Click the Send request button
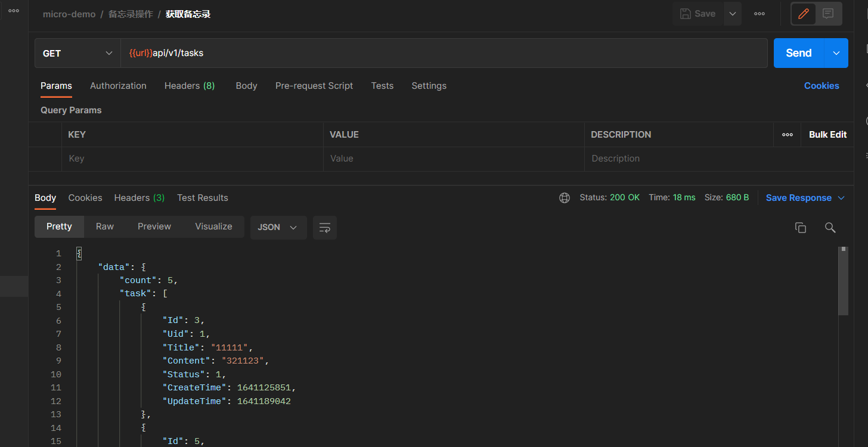The width and height of the screenshot is (868, 447). point(798,53)
